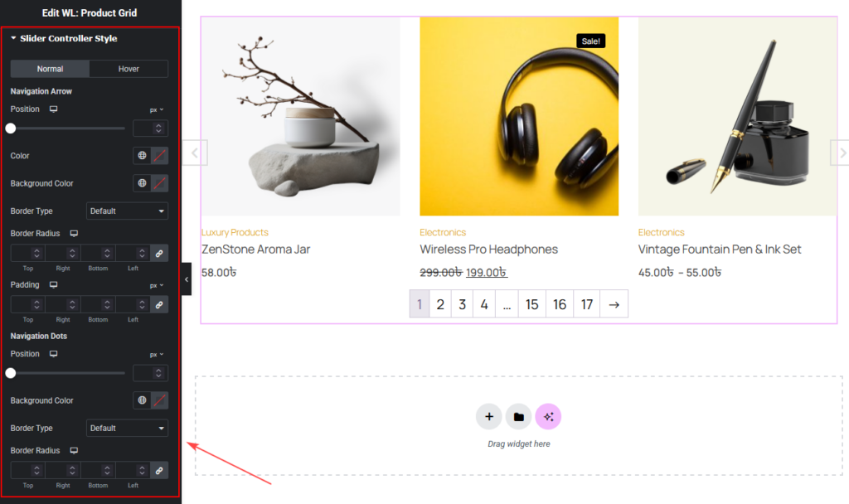The image size is (849, 504).
Task: Collapse the Slider Controller Style section
Action: click(14, 38)
